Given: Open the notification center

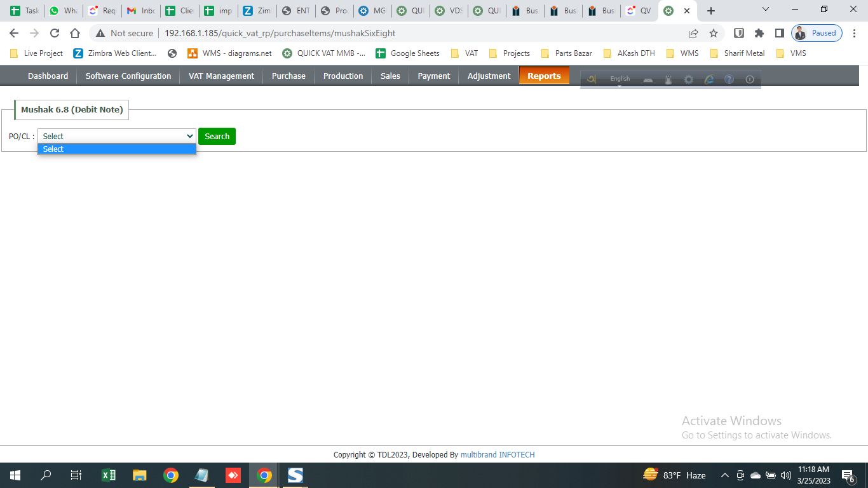Looking at the screenshot, I should pos(848,475).
